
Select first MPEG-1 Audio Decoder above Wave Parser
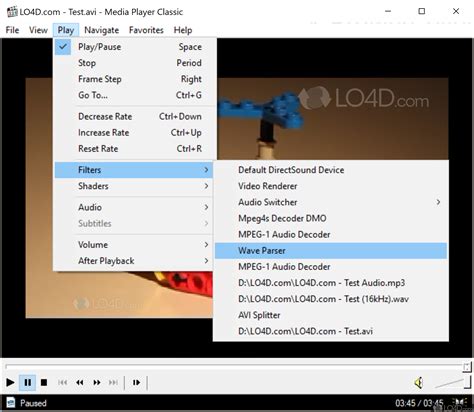tap(331, 234)
